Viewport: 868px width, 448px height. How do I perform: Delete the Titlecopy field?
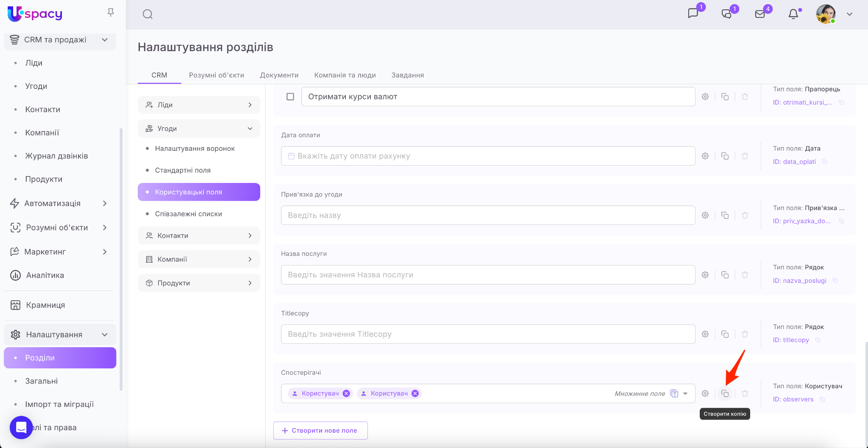[745, 334]
